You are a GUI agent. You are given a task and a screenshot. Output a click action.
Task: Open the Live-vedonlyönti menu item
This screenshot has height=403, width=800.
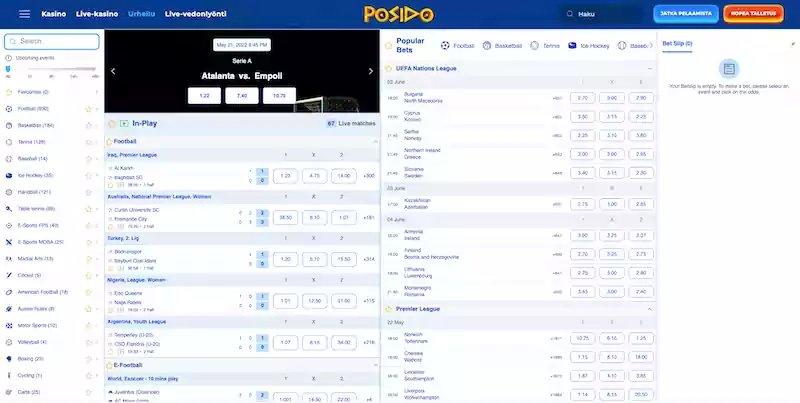(x=195, y=14)
